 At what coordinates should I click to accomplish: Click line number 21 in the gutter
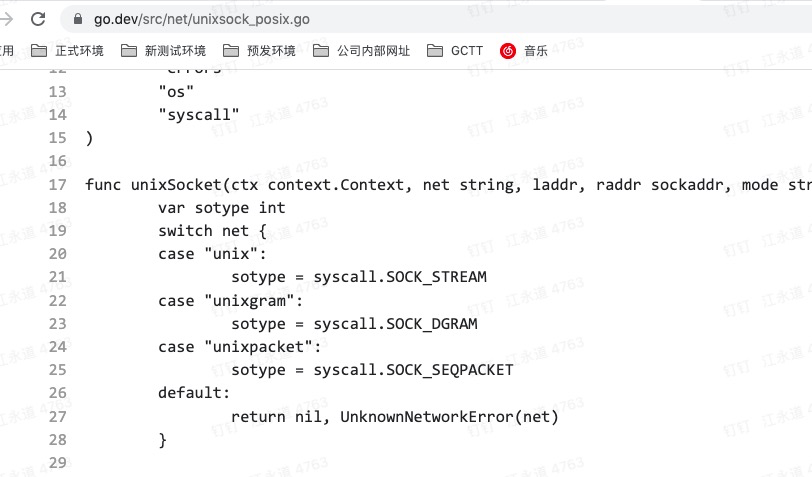(x=57, y=277)
